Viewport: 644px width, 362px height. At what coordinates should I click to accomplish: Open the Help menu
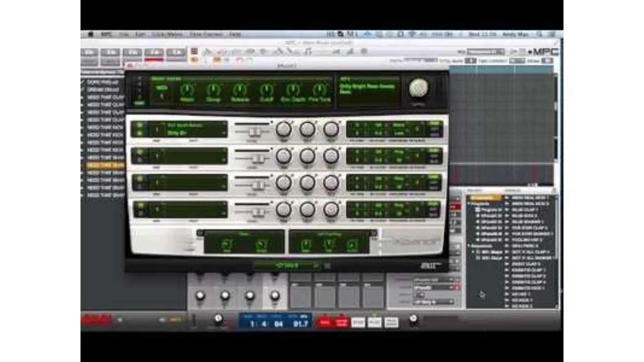coord(235,34)
